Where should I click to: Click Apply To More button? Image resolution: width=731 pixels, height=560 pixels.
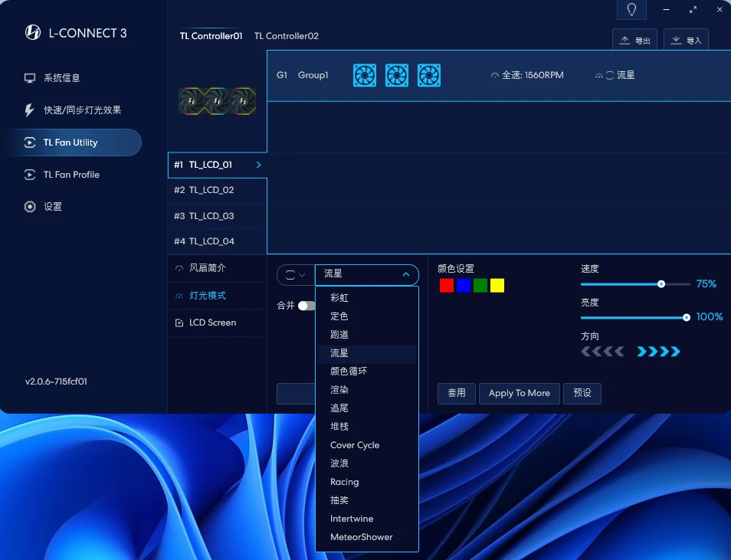pos(520,394)
